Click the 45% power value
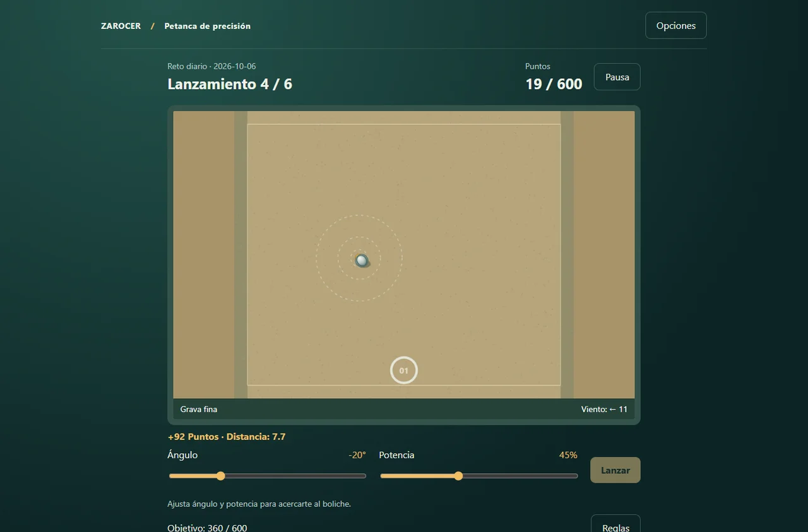Image resolution: width=808 pixels, height=532 pixels. tap(568, 455)
